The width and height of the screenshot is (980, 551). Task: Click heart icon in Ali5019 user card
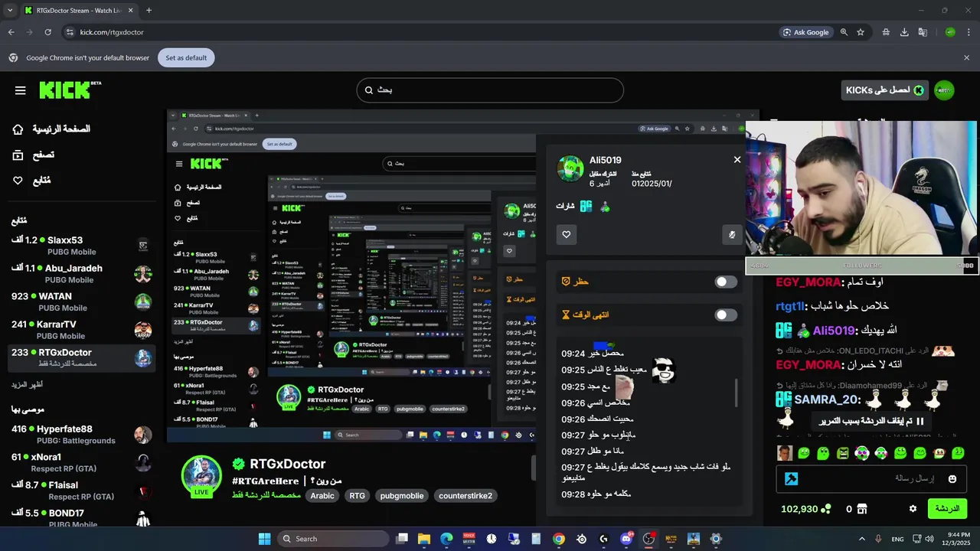[567, 234]
